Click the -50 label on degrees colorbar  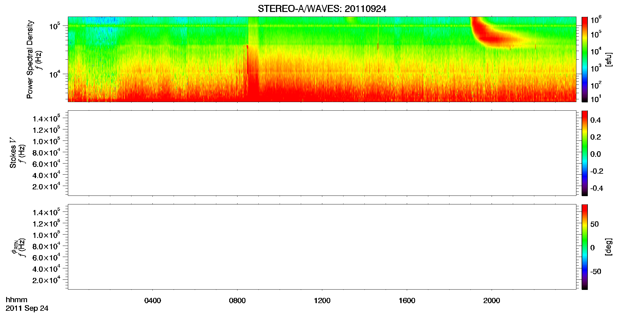coord(595,271)
